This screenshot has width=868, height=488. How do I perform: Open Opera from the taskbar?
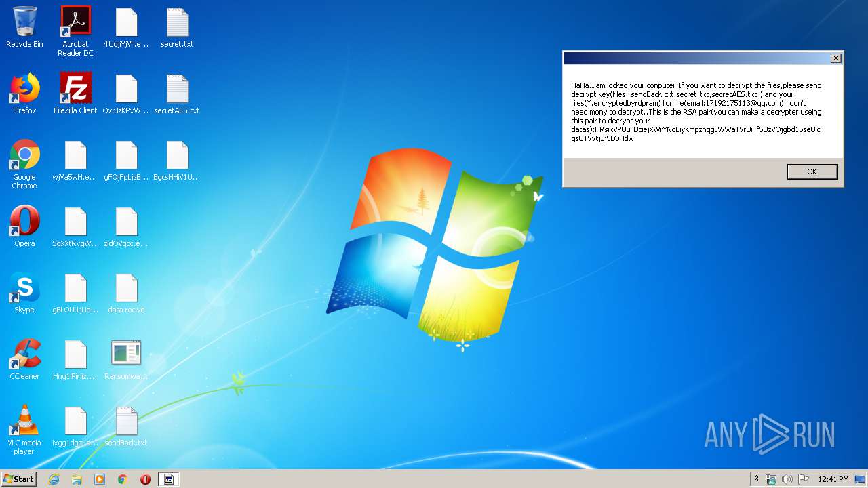[145, 479]
